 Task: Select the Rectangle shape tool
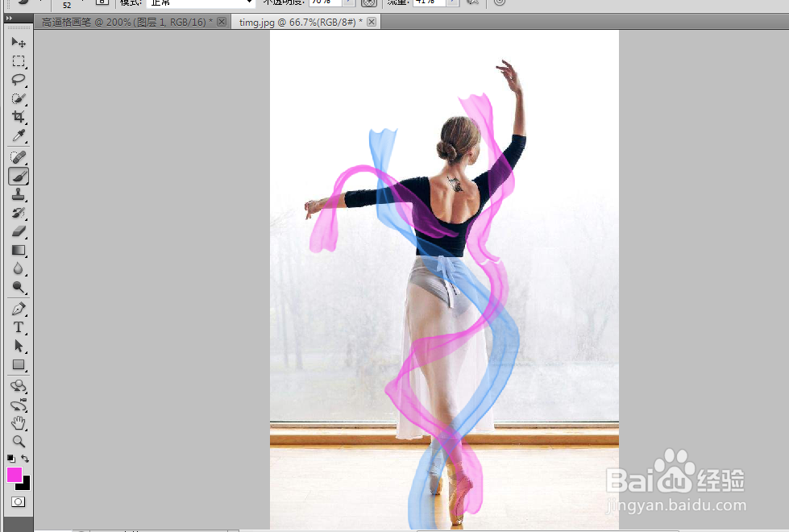point(18,365)
